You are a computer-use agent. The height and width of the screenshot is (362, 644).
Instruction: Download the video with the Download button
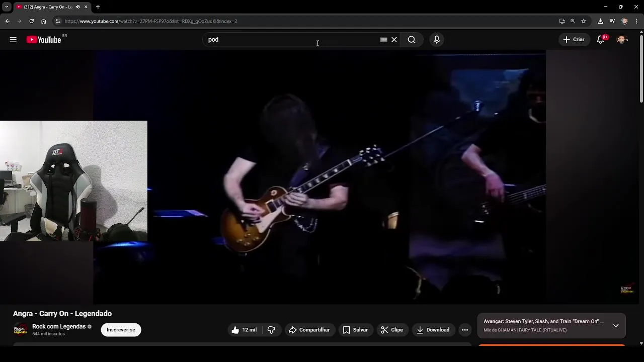point(433,330)
